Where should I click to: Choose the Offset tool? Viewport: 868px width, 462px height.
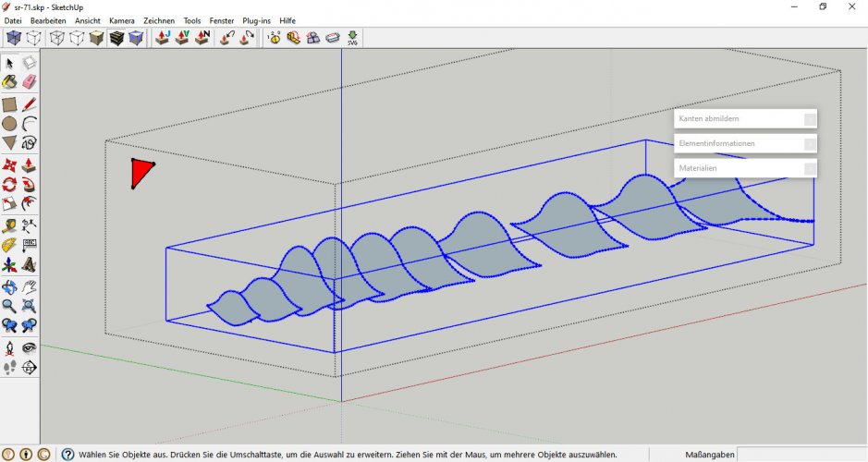coord(30,203)
